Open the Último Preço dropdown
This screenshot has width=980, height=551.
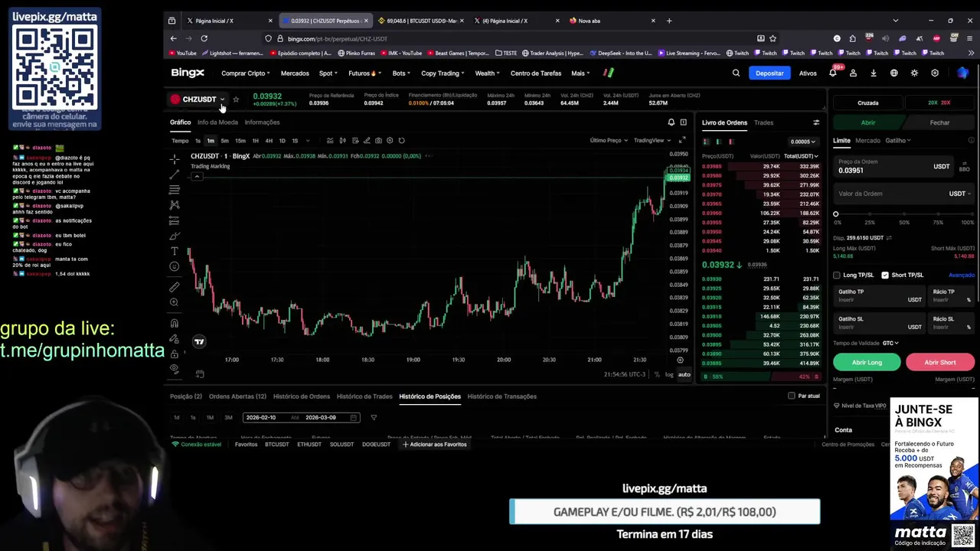click(609, 141)
